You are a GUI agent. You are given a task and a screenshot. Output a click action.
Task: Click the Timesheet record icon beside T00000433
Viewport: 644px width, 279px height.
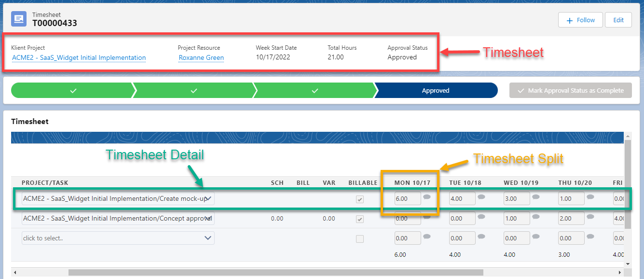pyautogui.click(x=18, y=19)
